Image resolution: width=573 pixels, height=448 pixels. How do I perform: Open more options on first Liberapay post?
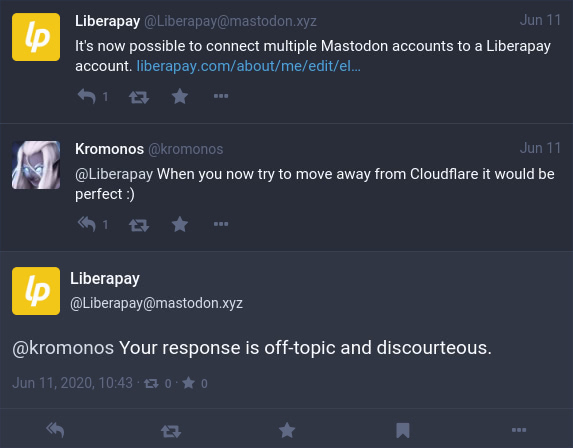[x=221, y=96]
